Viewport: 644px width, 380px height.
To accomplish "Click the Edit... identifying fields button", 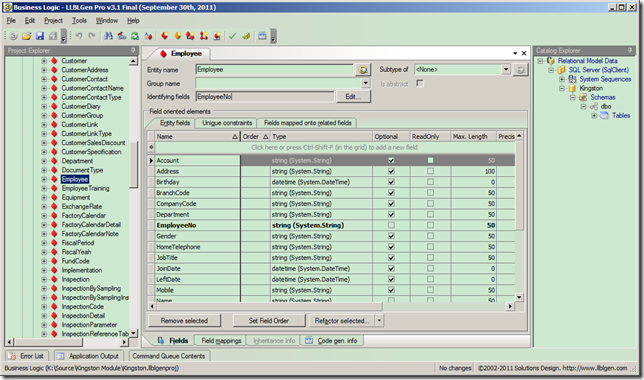I will tap(353, 97).
